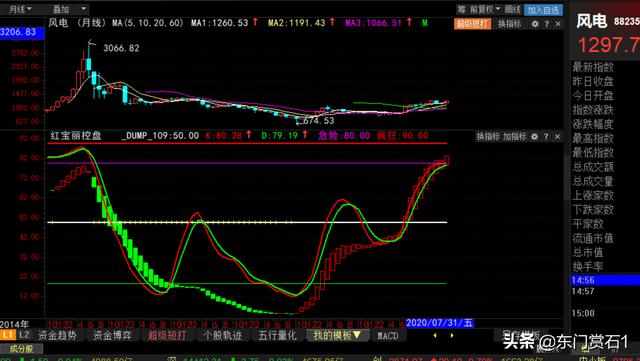This screenshot has width=640, height=361.
Task: Open the 成分股 constituent stocks tab
Action: [21, 349]
